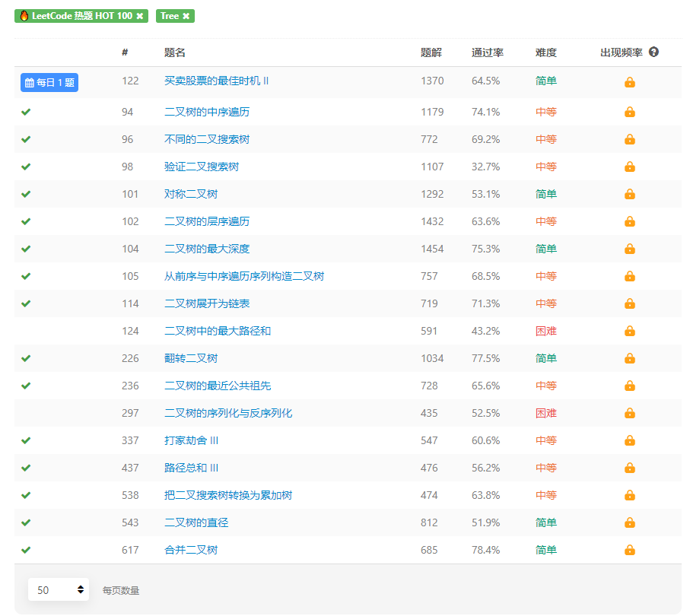Click the help icon next to 出现频率

point(654,52)
